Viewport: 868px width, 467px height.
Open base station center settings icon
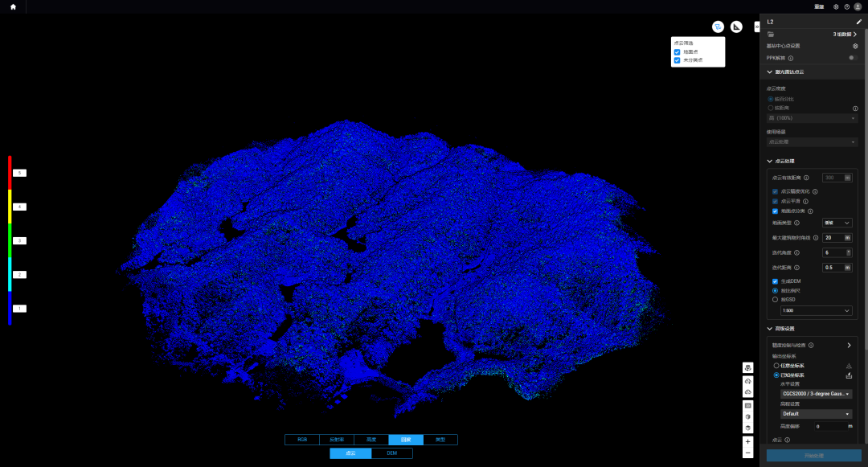tap(855, 46)
